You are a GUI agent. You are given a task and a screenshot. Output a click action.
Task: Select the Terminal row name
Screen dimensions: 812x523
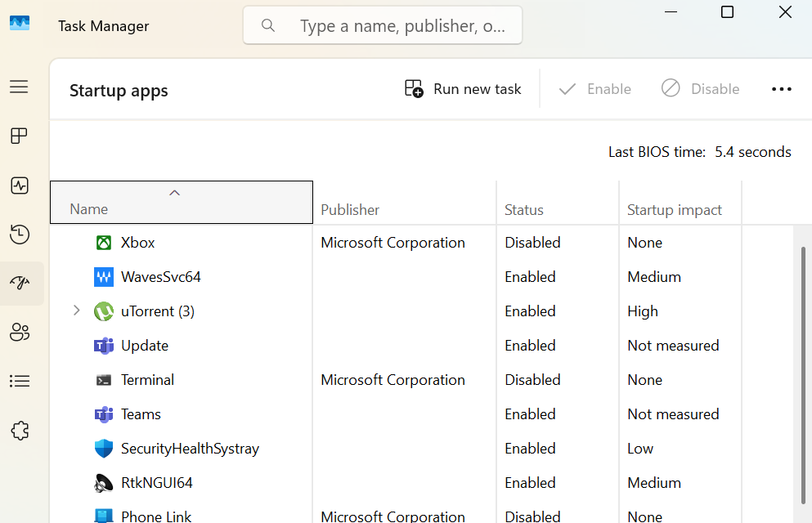pyautogui.click(x=147, y=380)
